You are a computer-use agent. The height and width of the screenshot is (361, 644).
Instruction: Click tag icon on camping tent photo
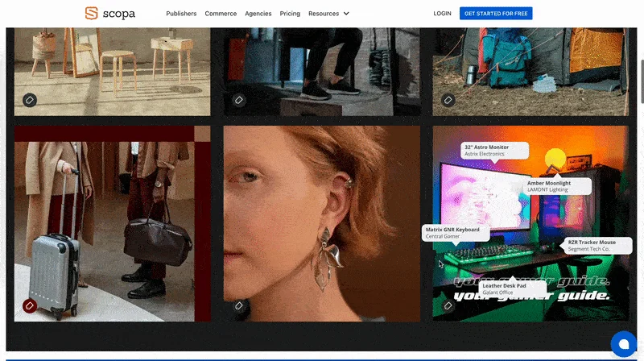click(448, 100)
